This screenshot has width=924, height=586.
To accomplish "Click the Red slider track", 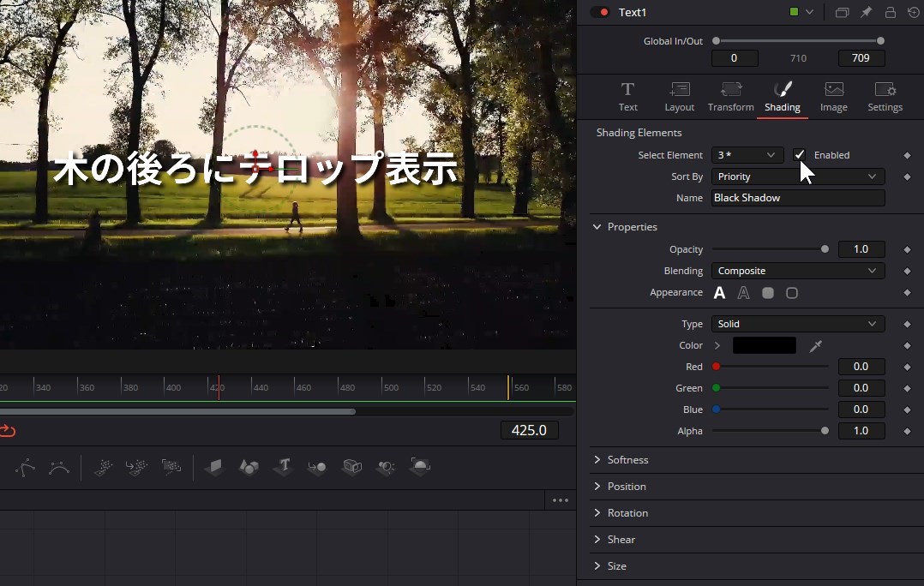I will (x=771, y=367).
